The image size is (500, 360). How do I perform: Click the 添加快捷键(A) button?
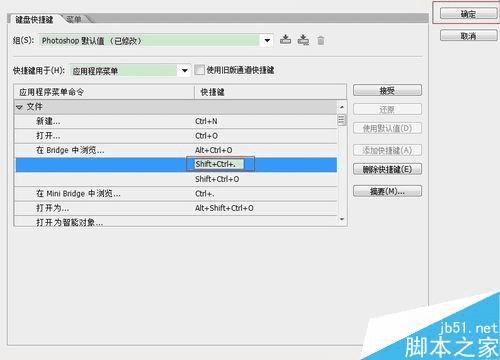(387, 150)
